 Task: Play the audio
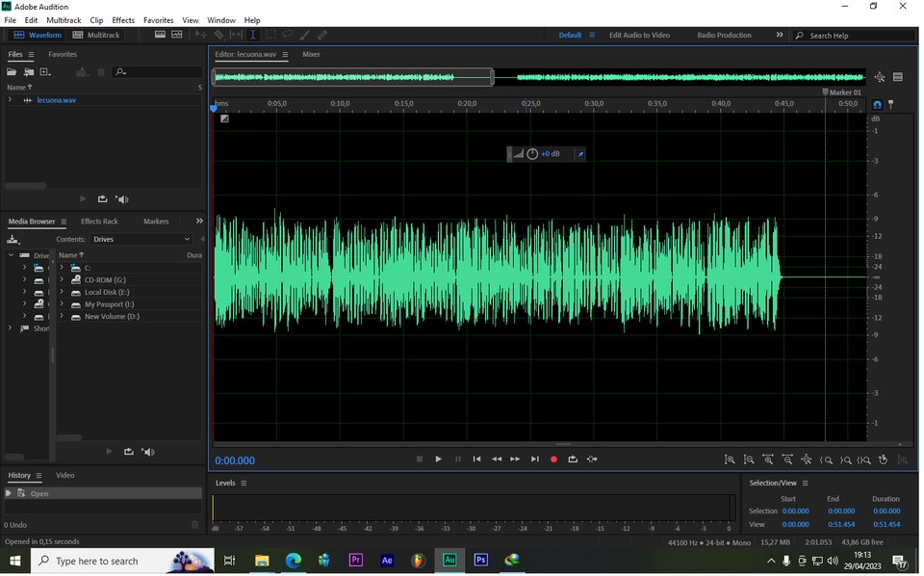[x=439, y=459]
